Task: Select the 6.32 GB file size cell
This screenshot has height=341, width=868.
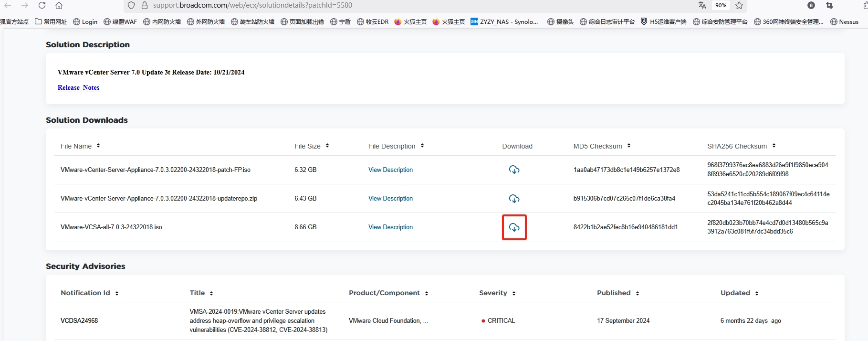Action: 305,170
